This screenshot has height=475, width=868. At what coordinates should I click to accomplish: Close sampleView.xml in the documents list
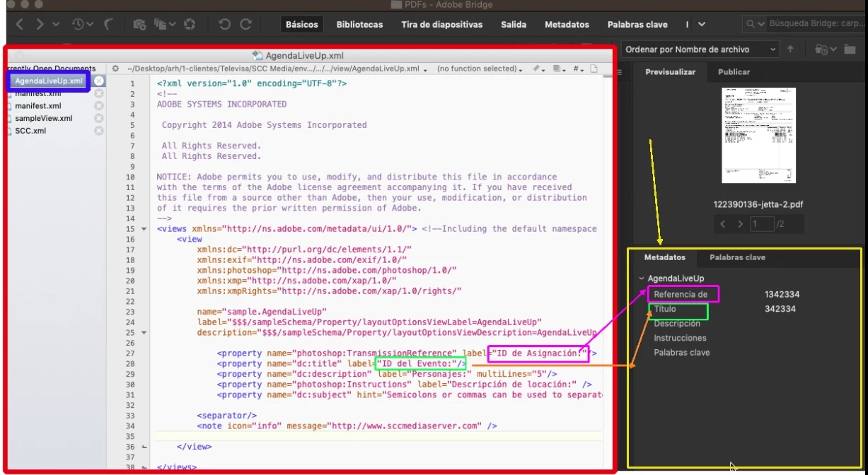tap(99, 118)
